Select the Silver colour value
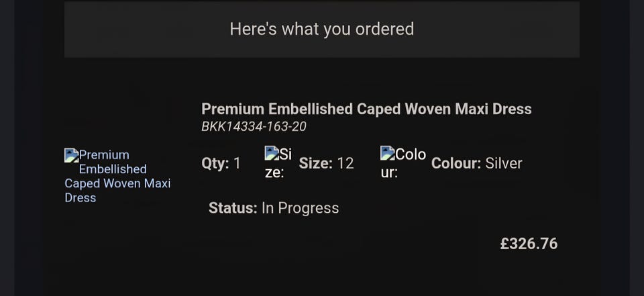The width and height of the screenshot is (644, 296). pyautogui.click(x=504, y=163)
